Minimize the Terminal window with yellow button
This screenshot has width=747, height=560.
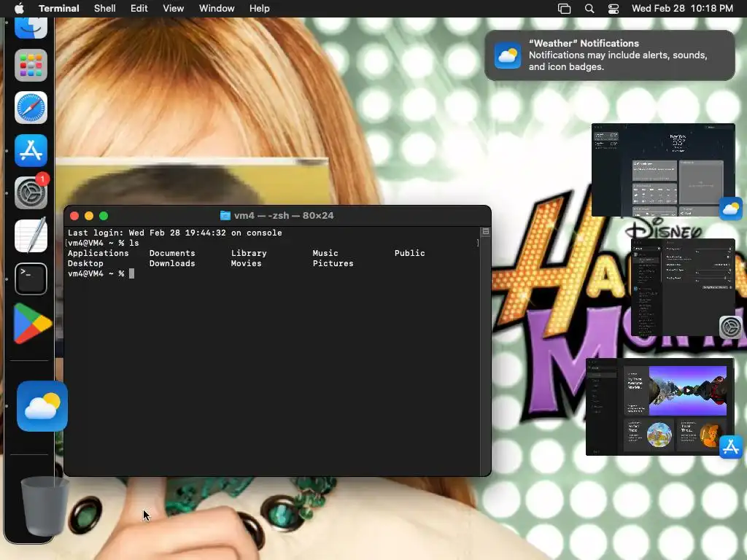tap(88, 216)
